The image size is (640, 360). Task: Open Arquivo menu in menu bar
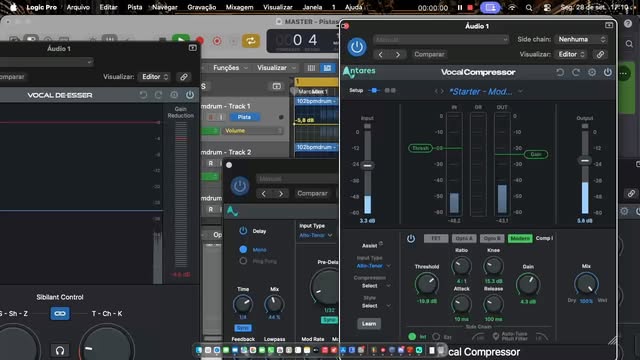(78, 7)
